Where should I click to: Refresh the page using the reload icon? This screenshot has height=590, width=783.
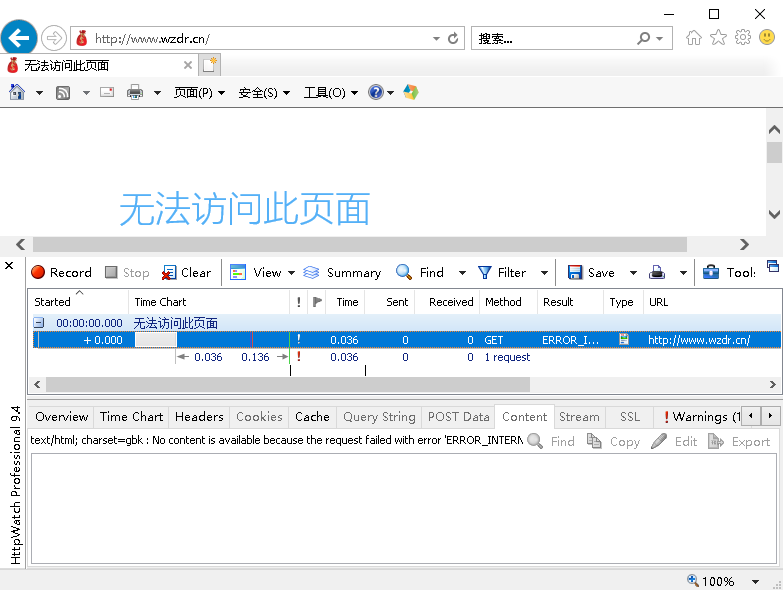point(453,38)
